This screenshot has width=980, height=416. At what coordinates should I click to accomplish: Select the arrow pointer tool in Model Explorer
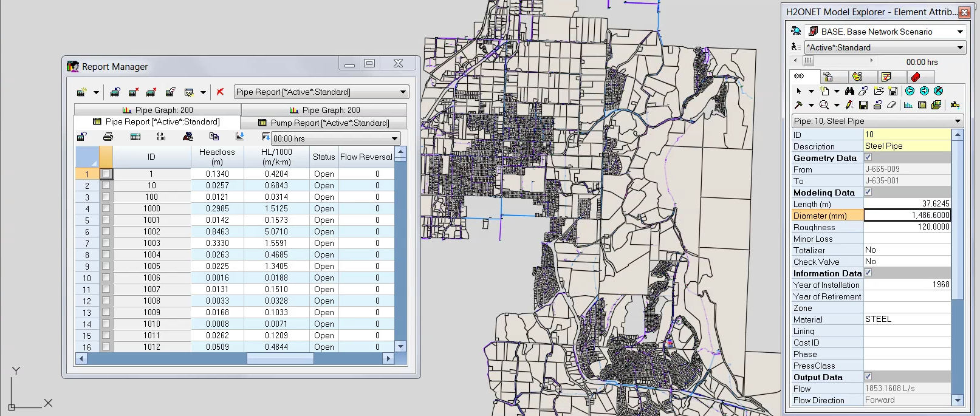click(x=798, y=91)
